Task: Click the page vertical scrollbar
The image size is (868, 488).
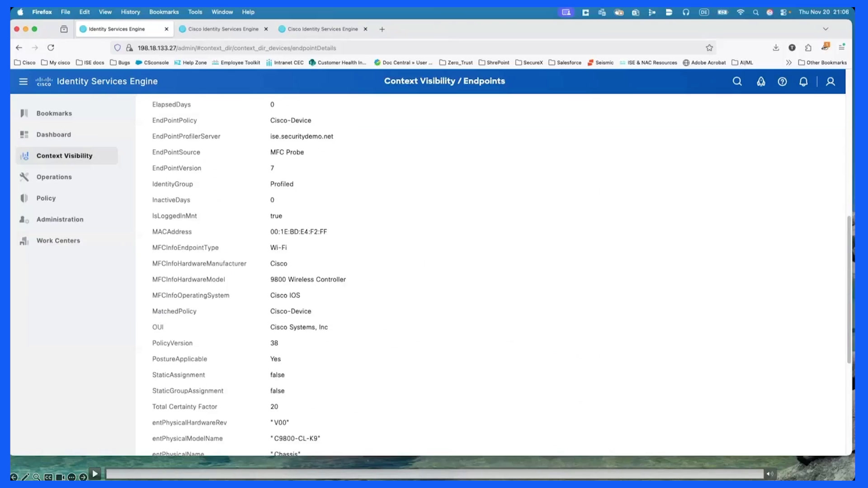Action: [849, 289]
